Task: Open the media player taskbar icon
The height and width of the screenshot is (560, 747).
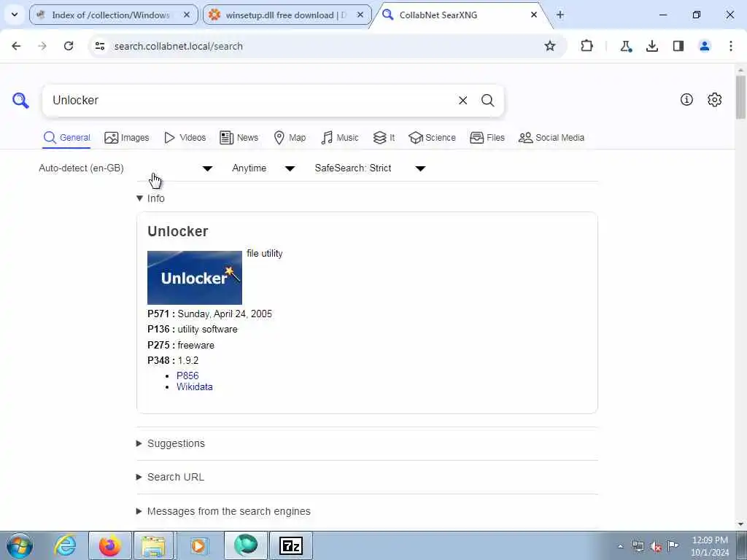Action: click(198, 545)
